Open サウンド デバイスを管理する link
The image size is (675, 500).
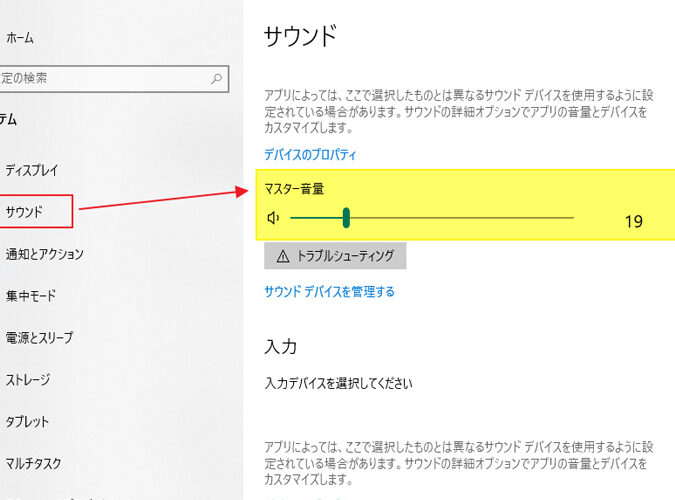[x=329, y=292]
